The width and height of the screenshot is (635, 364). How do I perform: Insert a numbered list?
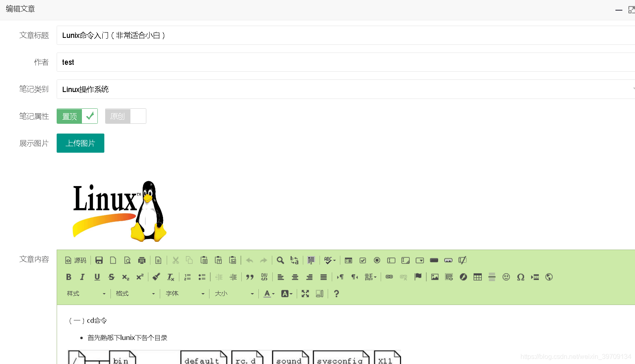[x=187, y=277]
